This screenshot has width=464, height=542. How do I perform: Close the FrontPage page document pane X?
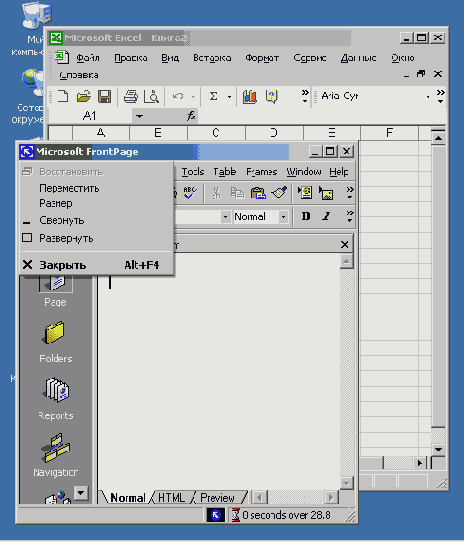(344, 245)
